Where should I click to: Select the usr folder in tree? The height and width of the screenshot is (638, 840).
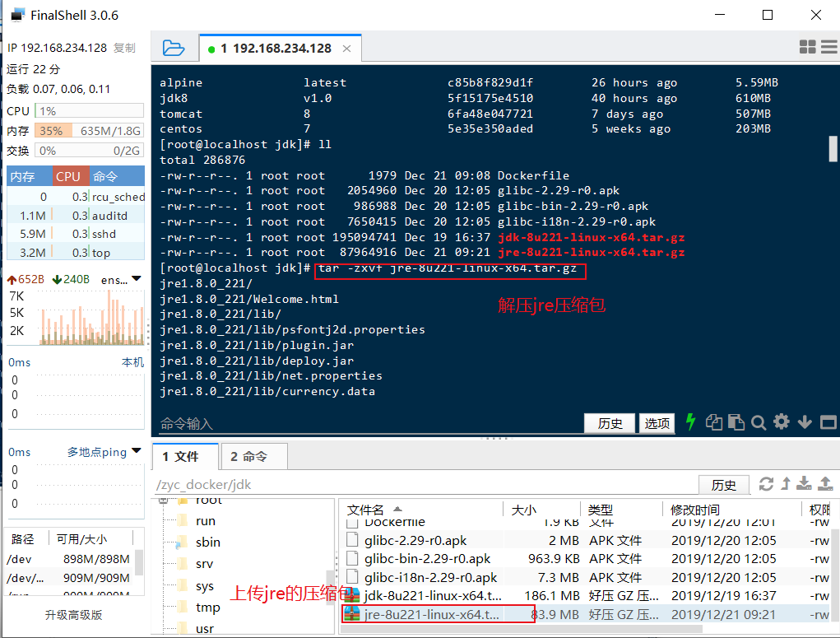click(205, 629)
